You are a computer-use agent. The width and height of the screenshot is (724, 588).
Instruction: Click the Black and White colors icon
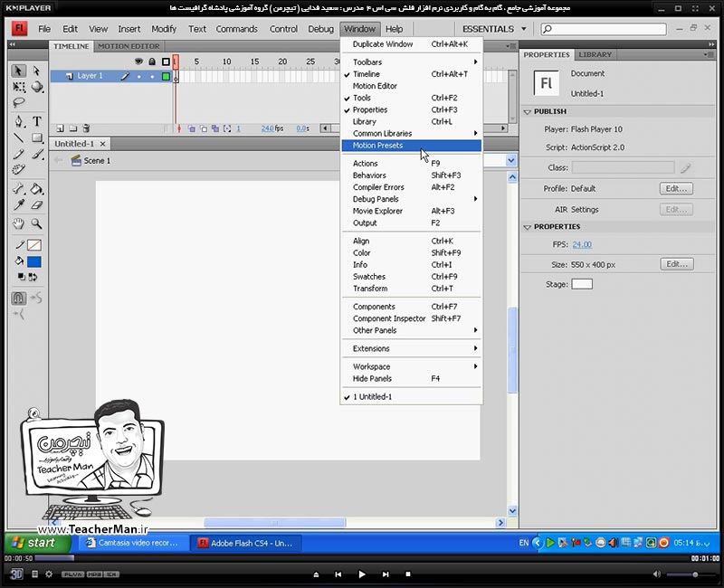coord(21,277)
